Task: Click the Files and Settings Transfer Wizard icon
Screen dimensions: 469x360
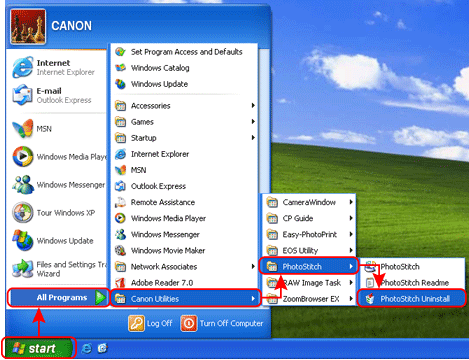Action: (x=22, y=269)
